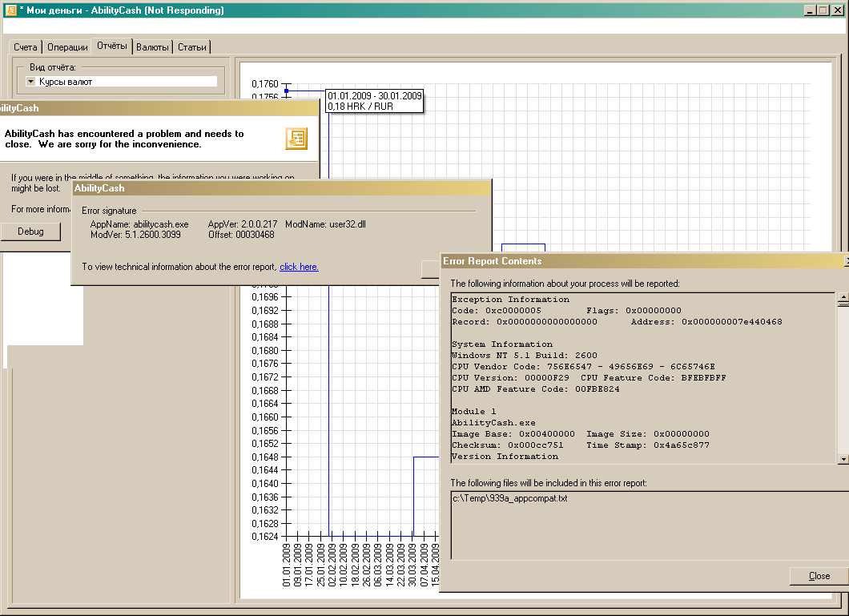Follow the 'click here' technical information link

click(299, 267)
